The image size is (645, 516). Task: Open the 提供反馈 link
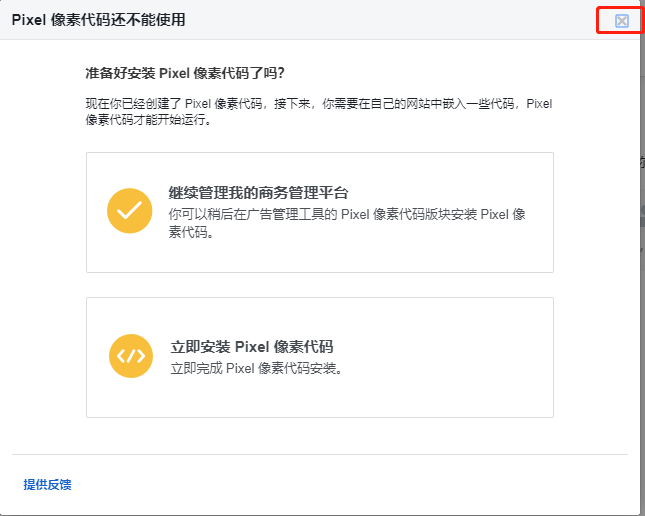tap(47, 485)
